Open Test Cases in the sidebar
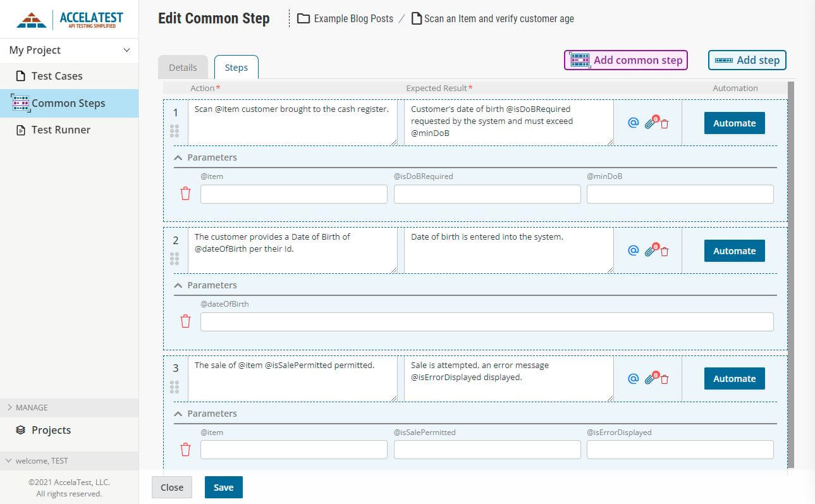Screen dimensions: 815x504 (x=57, y=76)
